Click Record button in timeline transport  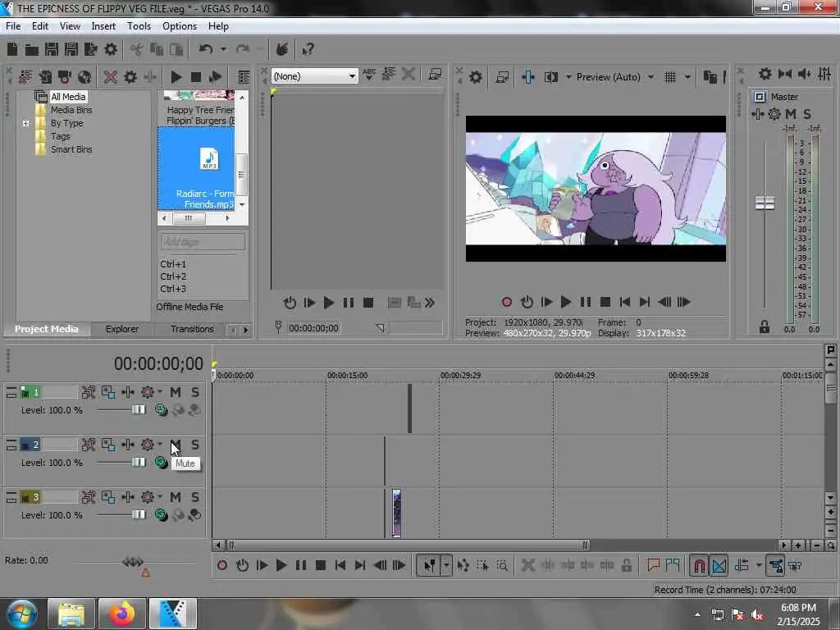[x=222, y=565]
